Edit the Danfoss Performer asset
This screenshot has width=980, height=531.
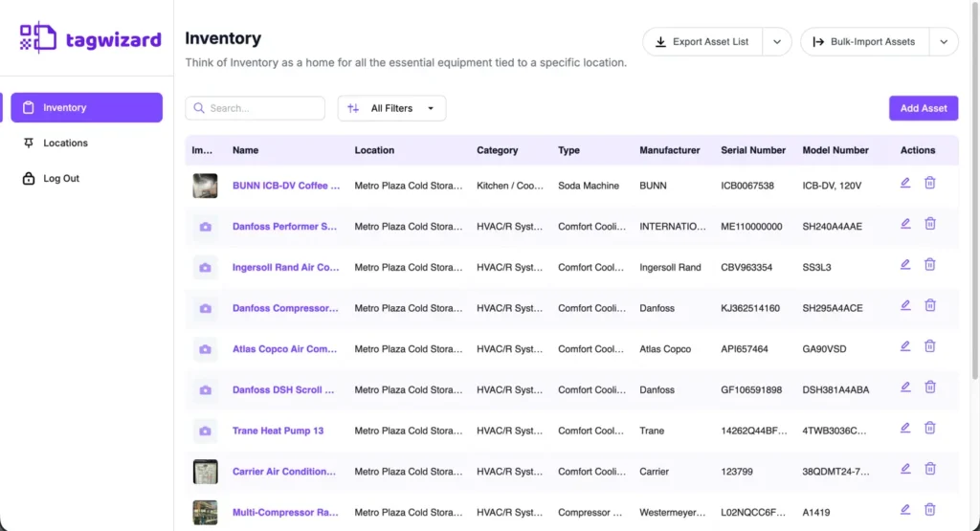[x=905, y=224]
